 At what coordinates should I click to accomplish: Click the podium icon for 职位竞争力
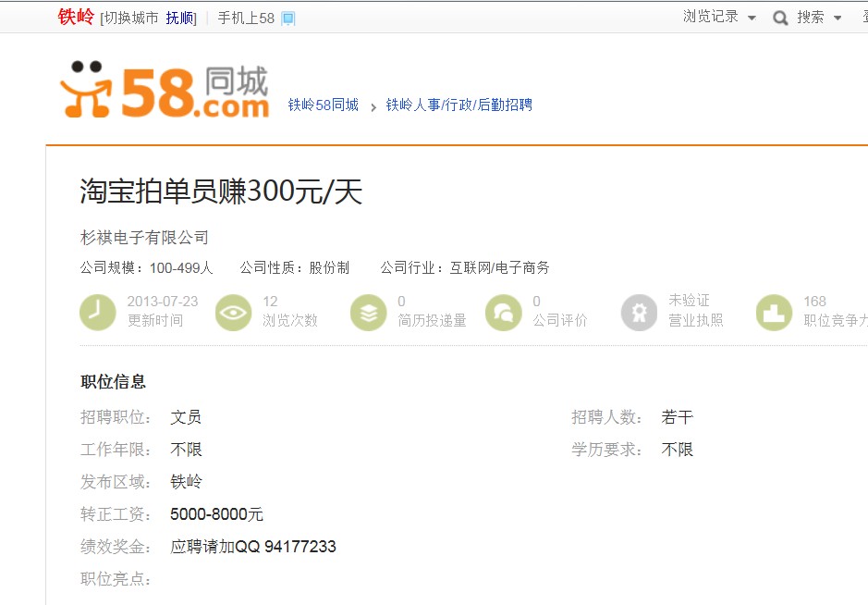[x=774, y=313]
